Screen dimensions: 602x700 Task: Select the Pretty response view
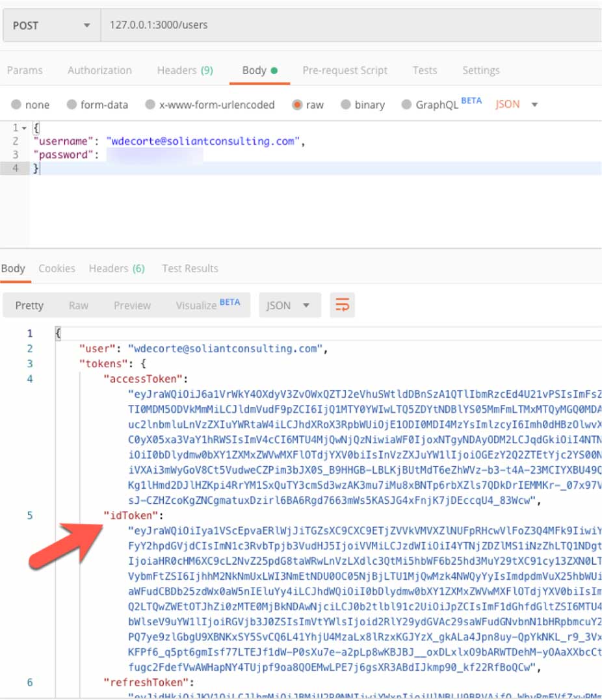click(x=29, y=305)
